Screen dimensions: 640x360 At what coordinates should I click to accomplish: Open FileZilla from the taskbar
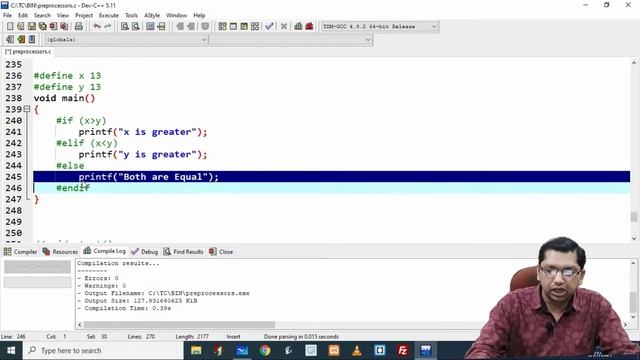[x=402, y=350]
